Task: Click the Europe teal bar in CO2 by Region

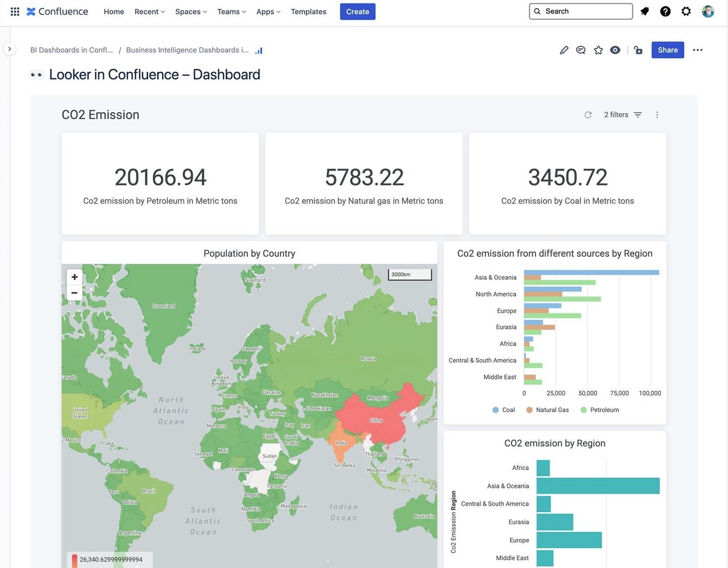Action: 569,540
